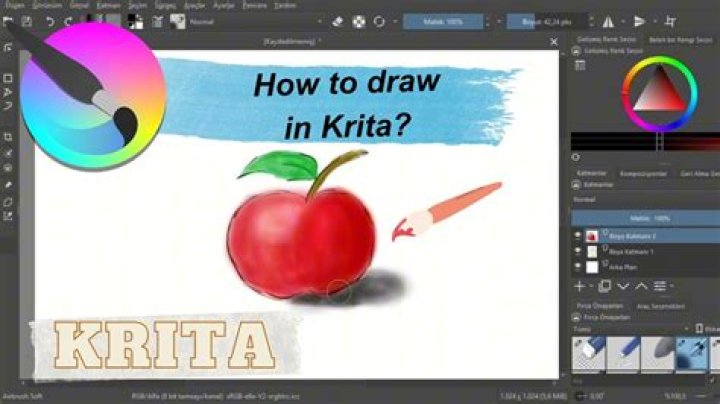The image size is (720, 404).
Task: Hide the Boya Katmanı 2 layer
Action: [x=578, y=235]
